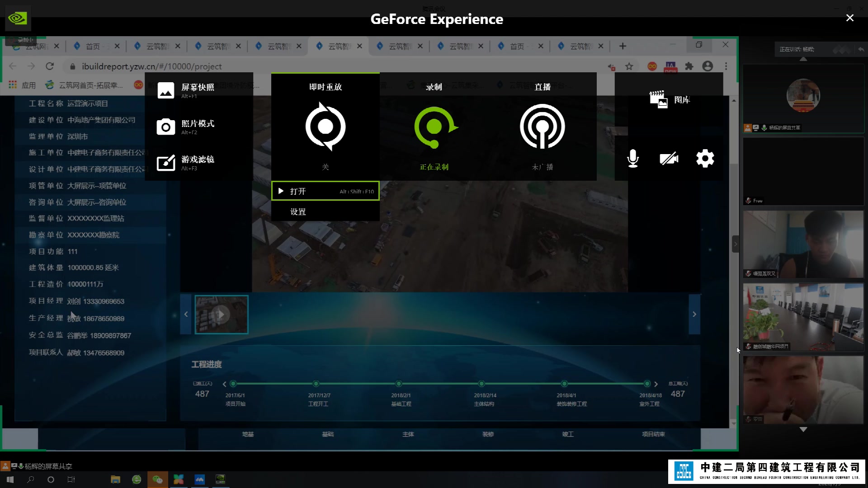
Task: Select the 2018/4/18 室外工程 timeline marker
Action: (x=647, y=384)
